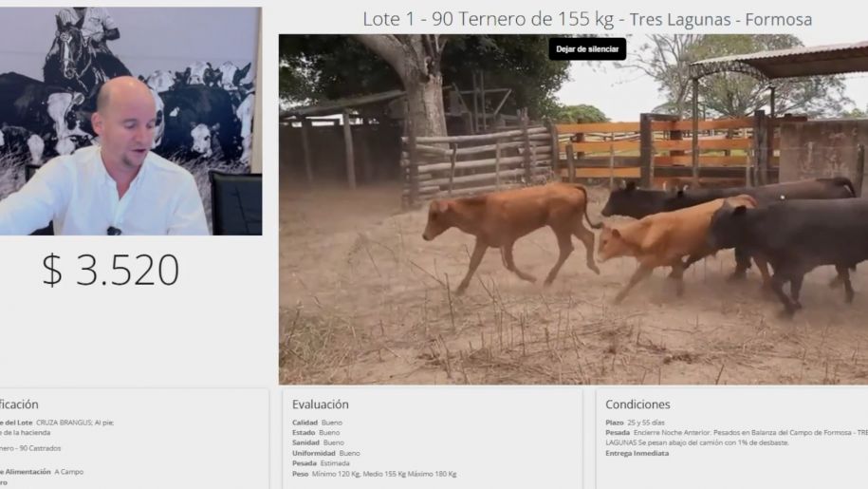This screenshot has height=489, width=868.
Task: Click the Calidad Bueno entry
Action: point(317,423)
